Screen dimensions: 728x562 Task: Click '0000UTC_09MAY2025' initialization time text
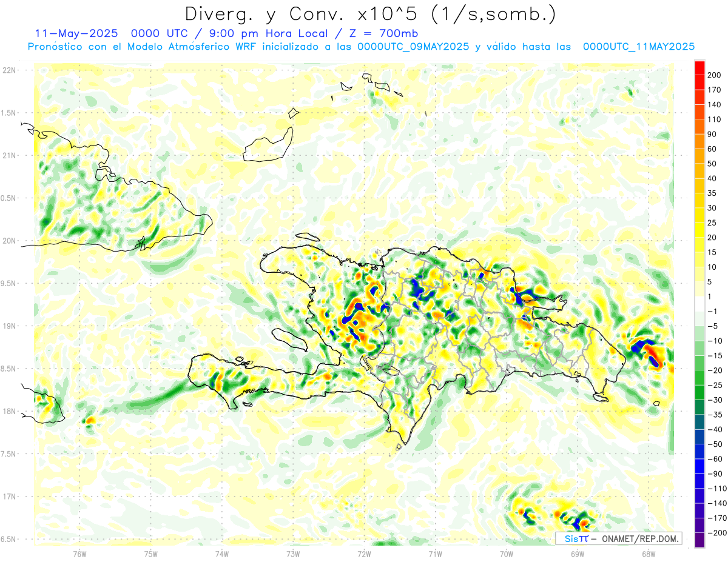[413, 47]
